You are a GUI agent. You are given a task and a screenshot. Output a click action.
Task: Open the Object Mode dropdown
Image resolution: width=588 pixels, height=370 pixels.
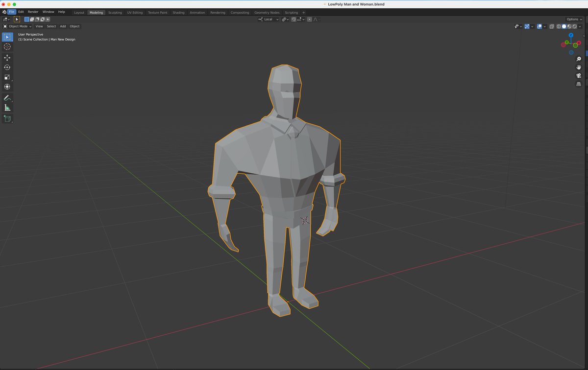click(x=18, y=26)
